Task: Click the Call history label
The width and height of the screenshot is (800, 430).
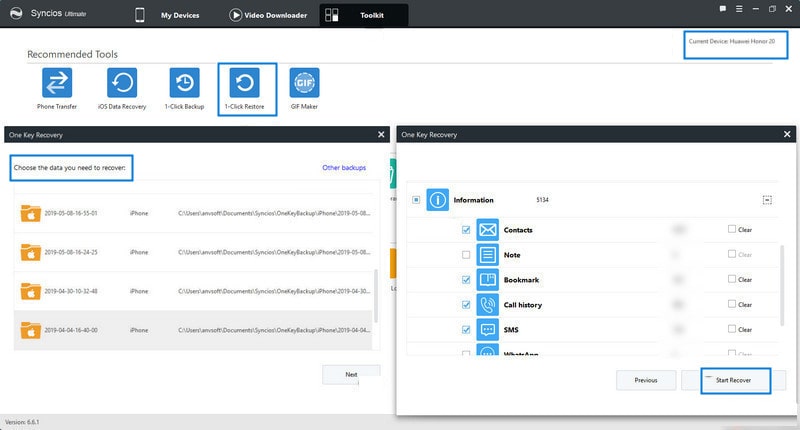Action: (x=522, y=305)
